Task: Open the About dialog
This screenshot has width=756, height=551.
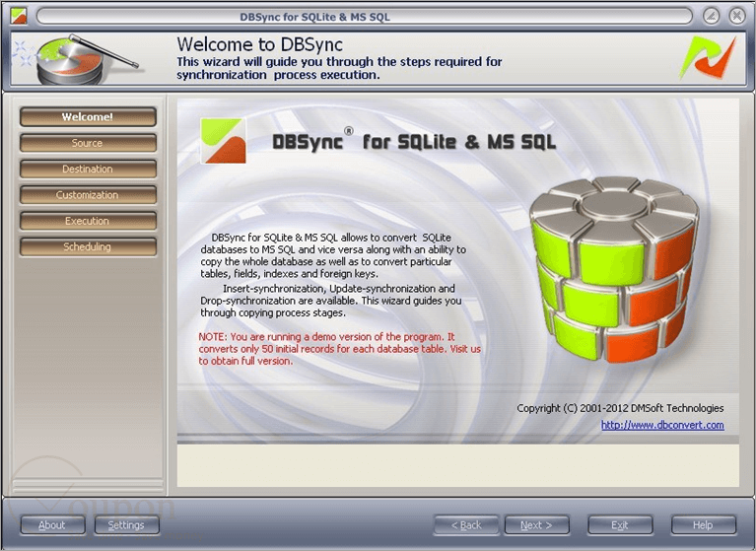Action: 52,525
